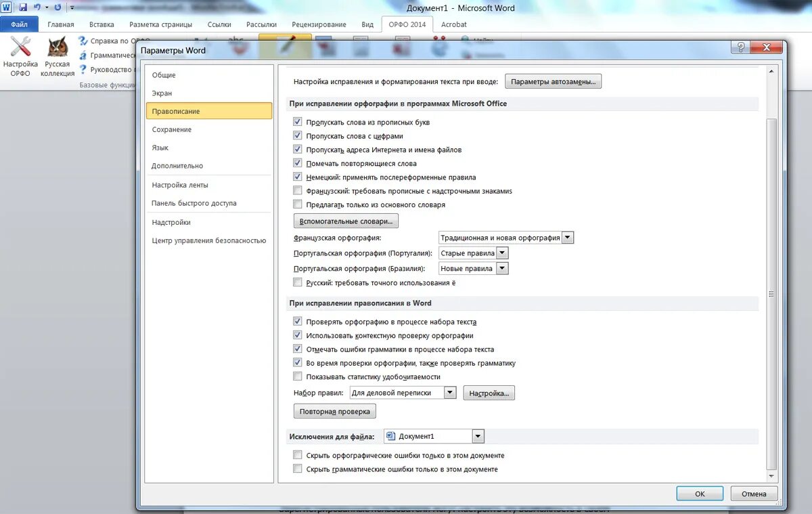Click the options pane vertical scrollbar thumb
The image size is (812, 514).
coord(771,293)
